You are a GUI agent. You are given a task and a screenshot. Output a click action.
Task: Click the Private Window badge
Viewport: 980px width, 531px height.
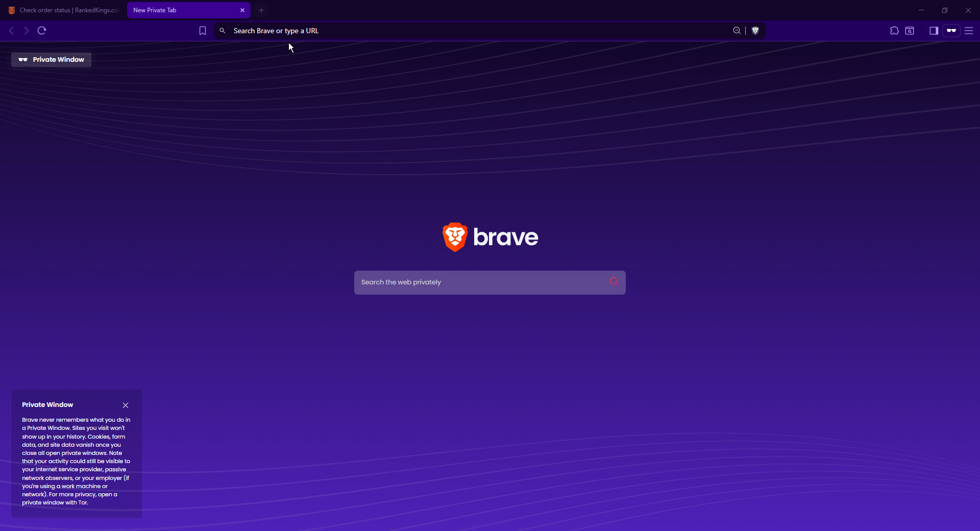point(51,60)
